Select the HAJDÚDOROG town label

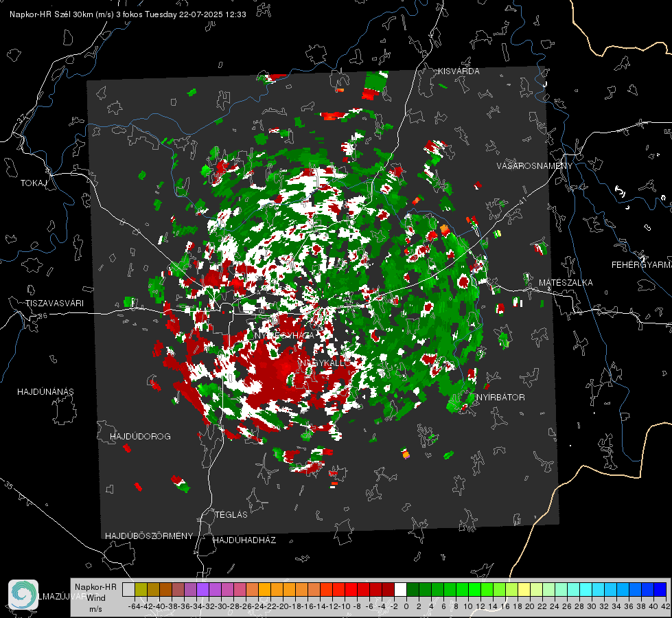pyautogui.click(x=140, y=436)
